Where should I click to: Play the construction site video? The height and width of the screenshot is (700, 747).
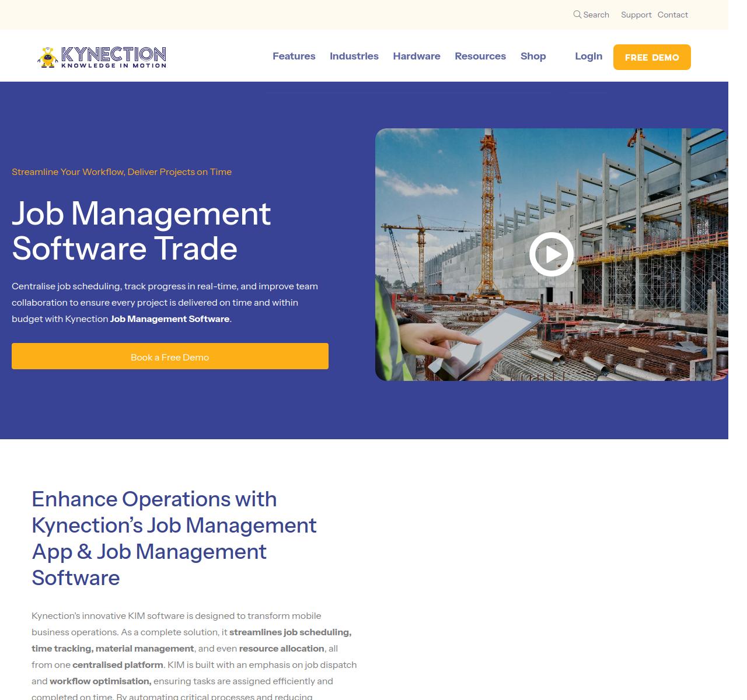tap(551, 254)
